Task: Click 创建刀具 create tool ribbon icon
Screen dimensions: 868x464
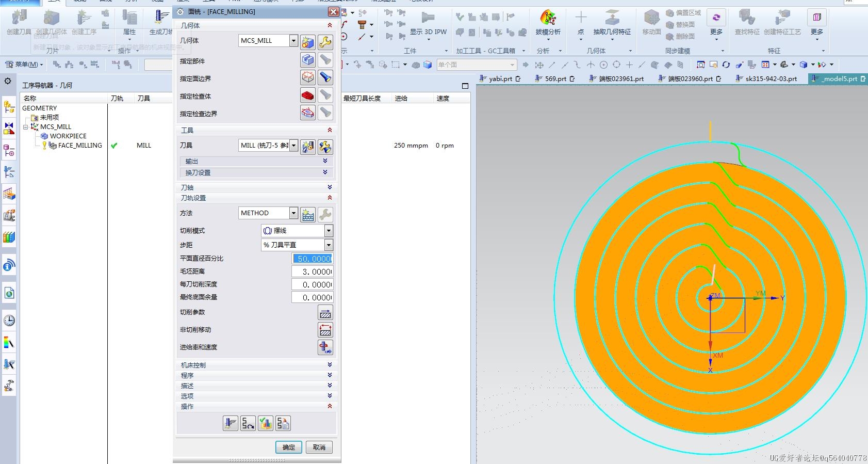Action: [19, 23]
